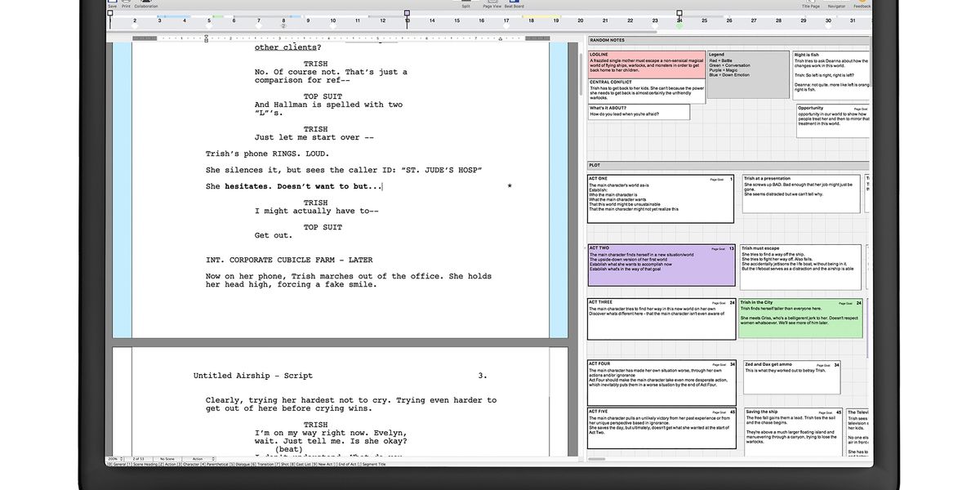The width and height of the screenshot is (980, 490).
Task: Click the story map marker at page 1
Action: 110,13
